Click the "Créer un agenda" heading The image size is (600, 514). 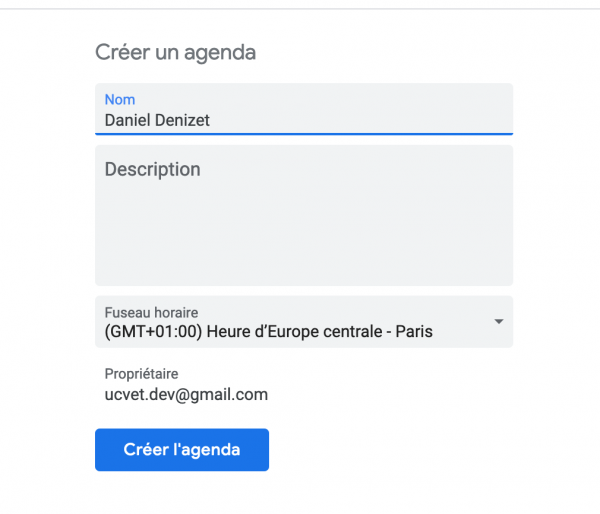tap(175, 52)
